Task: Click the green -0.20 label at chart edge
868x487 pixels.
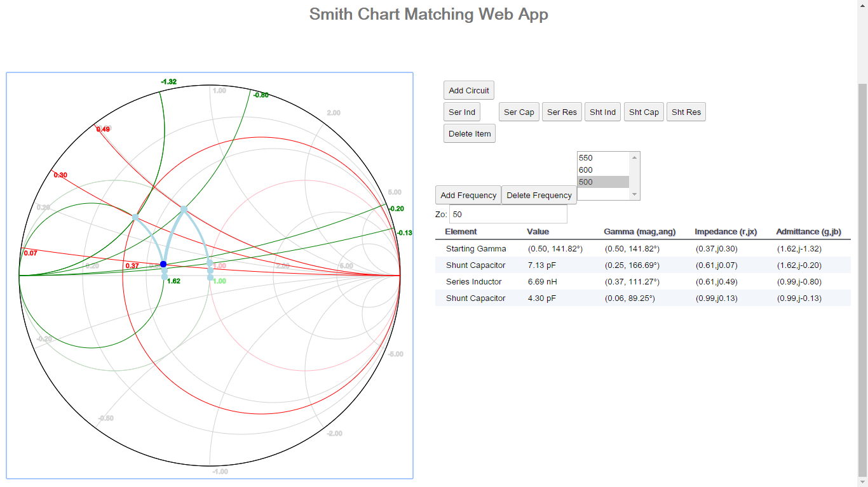Action: pyautogui.click(x=397, y=209)
